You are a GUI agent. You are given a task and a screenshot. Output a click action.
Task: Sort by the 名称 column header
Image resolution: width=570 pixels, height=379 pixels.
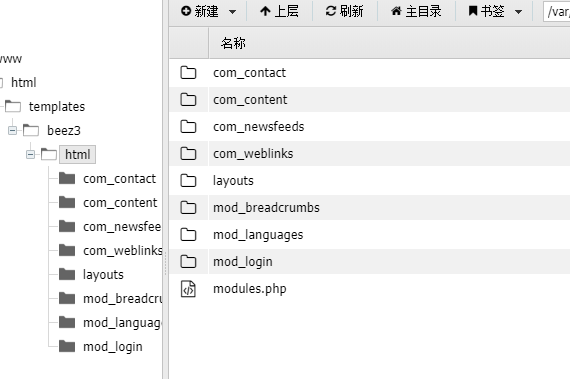click(233, 43)
